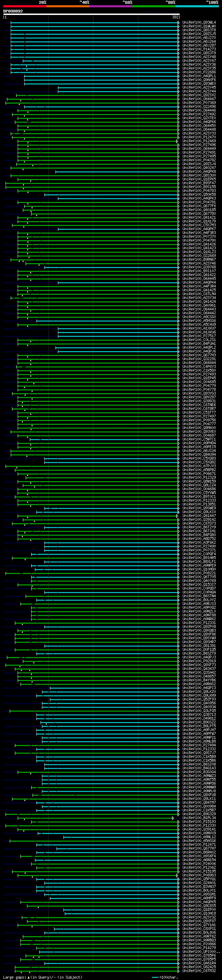Select the UniRef100_Q9ZSJ5 label
The width and height of the screenshot is (222, 980).
[x=199, y=34]
